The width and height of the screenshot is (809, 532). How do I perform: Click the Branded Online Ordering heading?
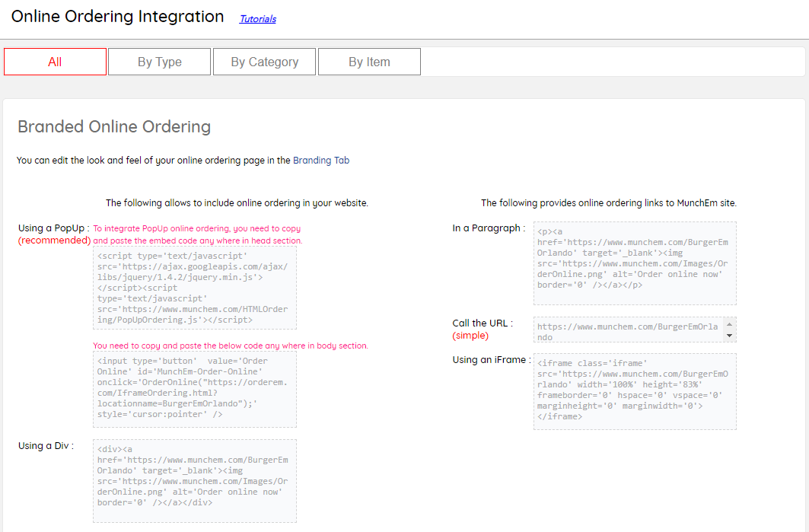(x=114, y=126)
